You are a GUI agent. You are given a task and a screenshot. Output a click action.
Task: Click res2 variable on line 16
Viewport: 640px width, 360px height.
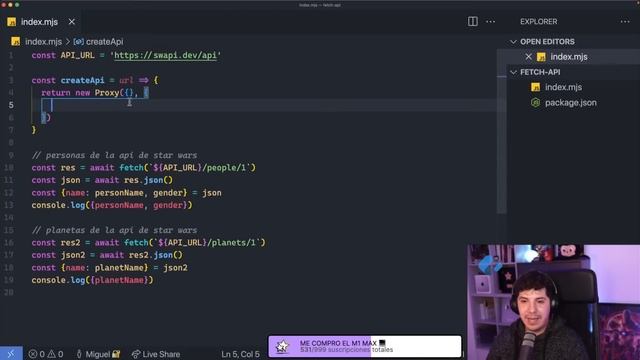(70, 242)
